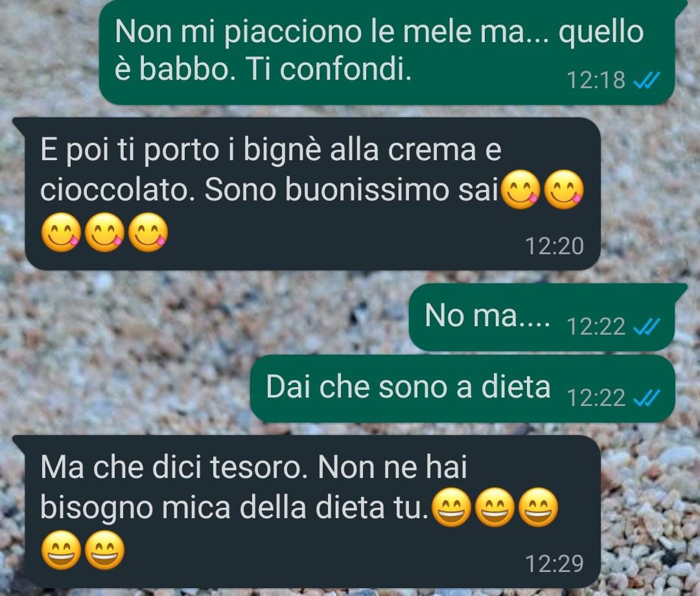Click the read-receipt ticks on the 12:18 message
The height and width of the screenshot is (596, 700).
coord(646,80)
